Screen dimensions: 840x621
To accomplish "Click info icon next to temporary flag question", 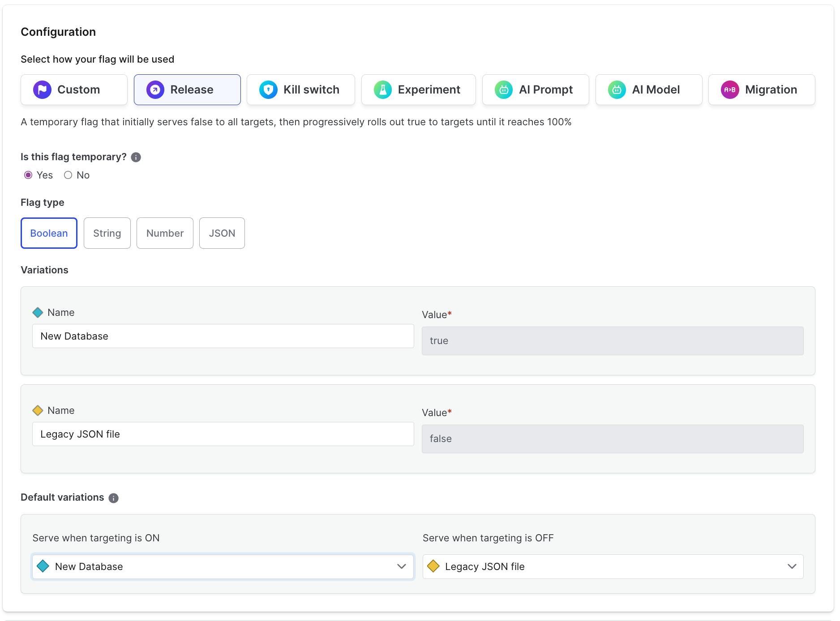I will (x=136, y=157).
